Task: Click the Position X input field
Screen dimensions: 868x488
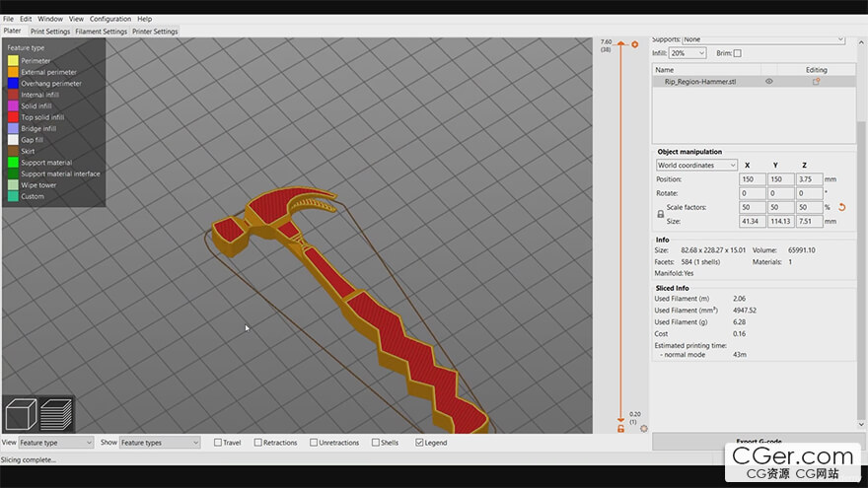Action: click(752, 179)
